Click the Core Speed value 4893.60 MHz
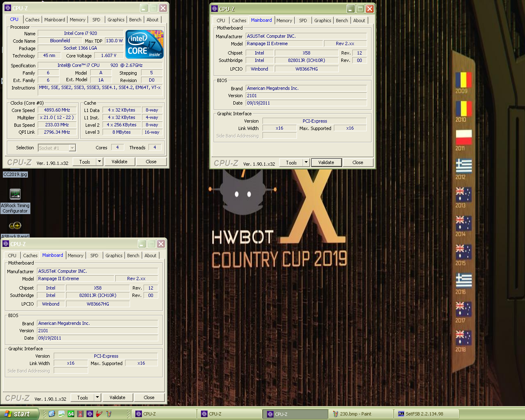 pos(57,110)
